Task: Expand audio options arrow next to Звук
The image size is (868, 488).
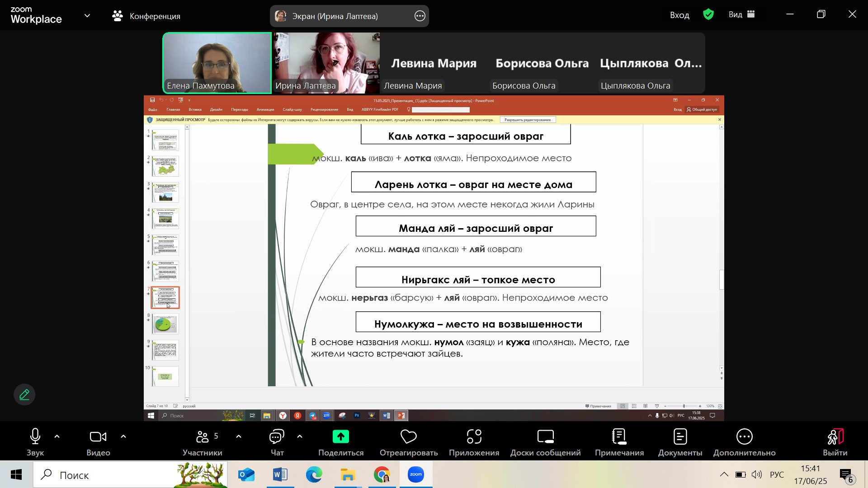Action: (57, 436)
